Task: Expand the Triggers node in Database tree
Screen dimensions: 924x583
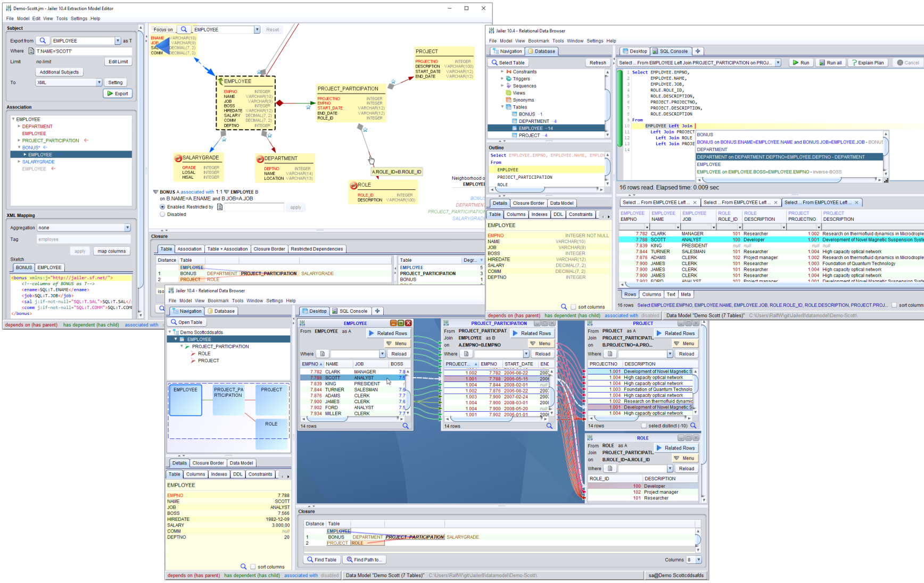Action: pyautogui.click(x=502, y=79)
